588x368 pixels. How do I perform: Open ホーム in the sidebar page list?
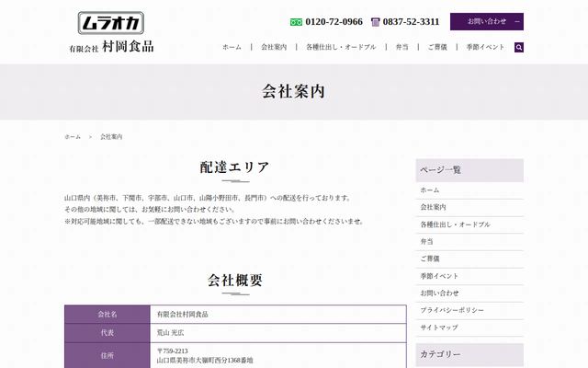(469, 190)
